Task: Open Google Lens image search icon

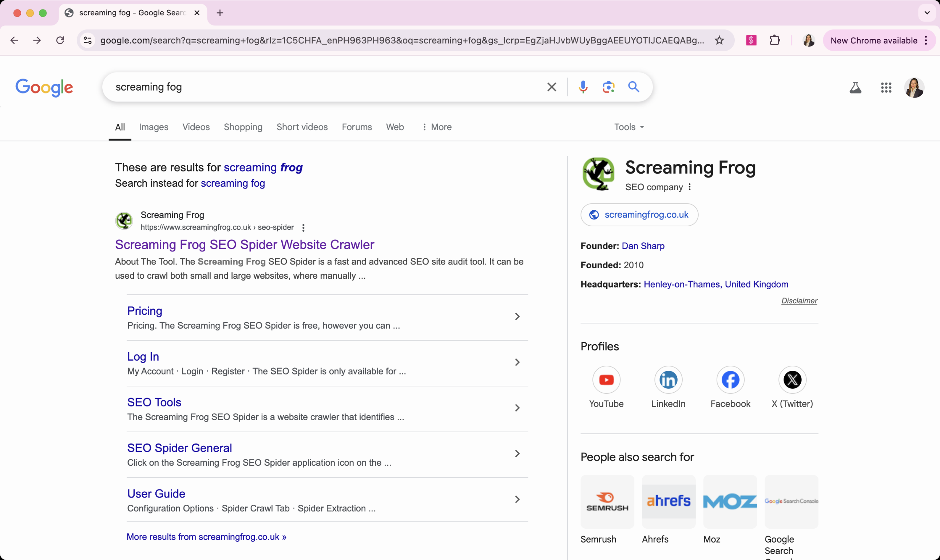Action: tap(608, 87)
